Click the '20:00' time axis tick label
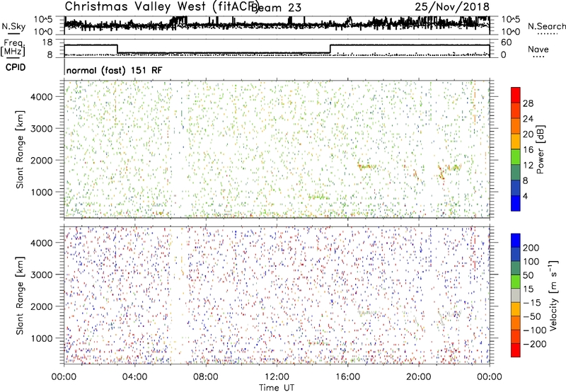The image size is (566, 392). click(418, 377)
